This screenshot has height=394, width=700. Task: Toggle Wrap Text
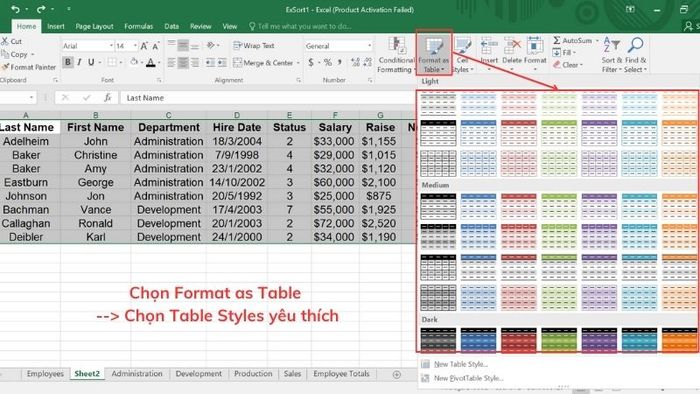pos(254,46)
